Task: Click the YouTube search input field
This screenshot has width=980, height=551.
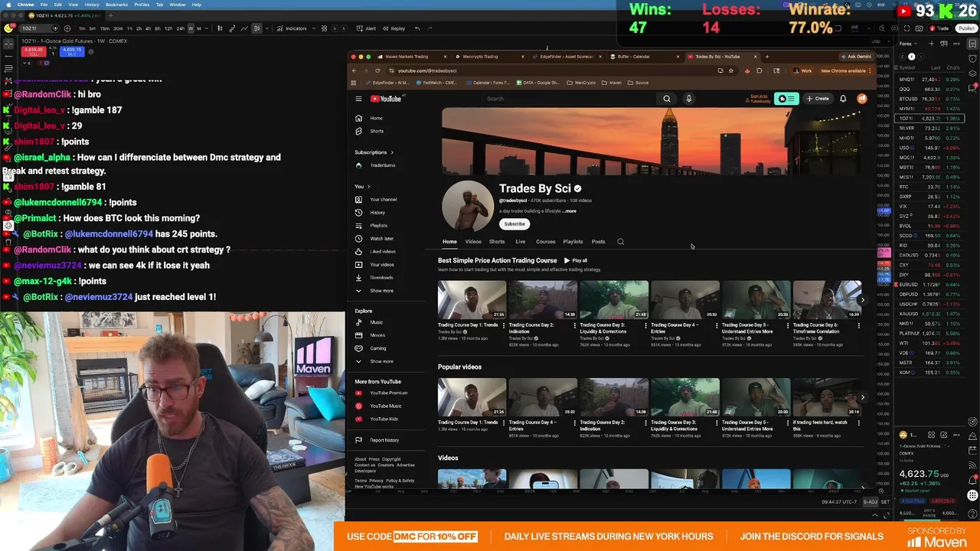Action: pyautogui.click(x=570, y=99)
